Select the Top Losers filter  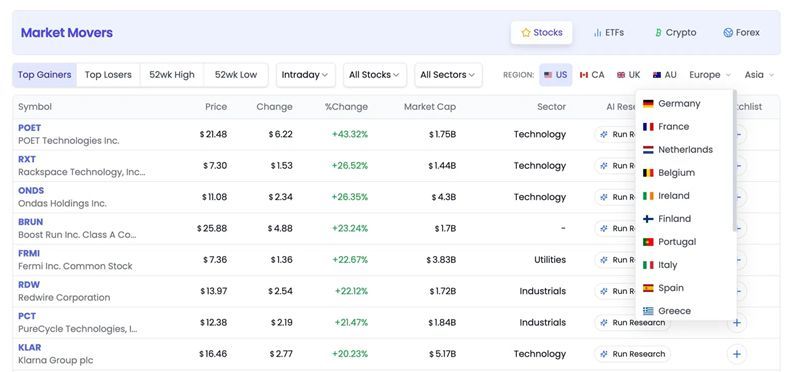(x=108, y=75)
